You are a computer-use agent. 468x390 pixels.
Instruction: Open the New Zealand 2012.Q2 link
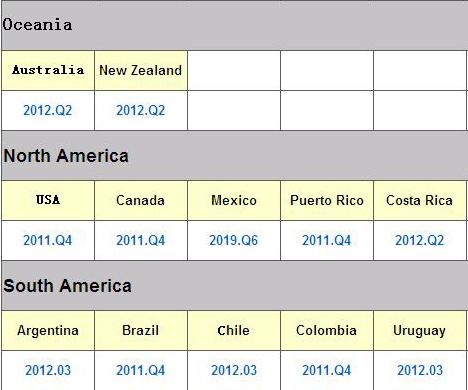coord(141,110)
